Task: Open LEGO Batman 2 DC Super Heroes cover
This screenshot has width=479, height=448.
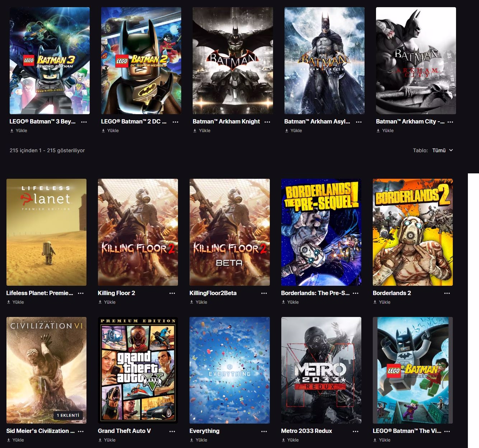Action: tap(141, 61)
